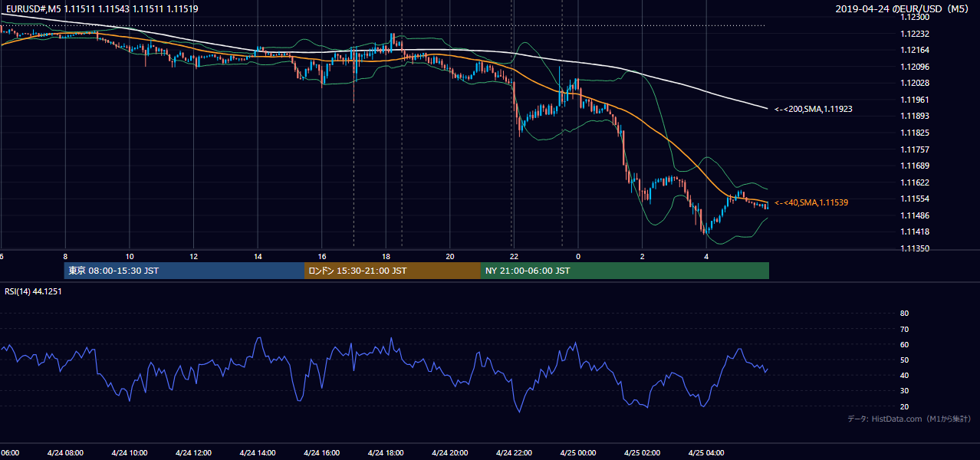Click the RSI axis value 30
The image size is (980, 460).
point(904,391)
